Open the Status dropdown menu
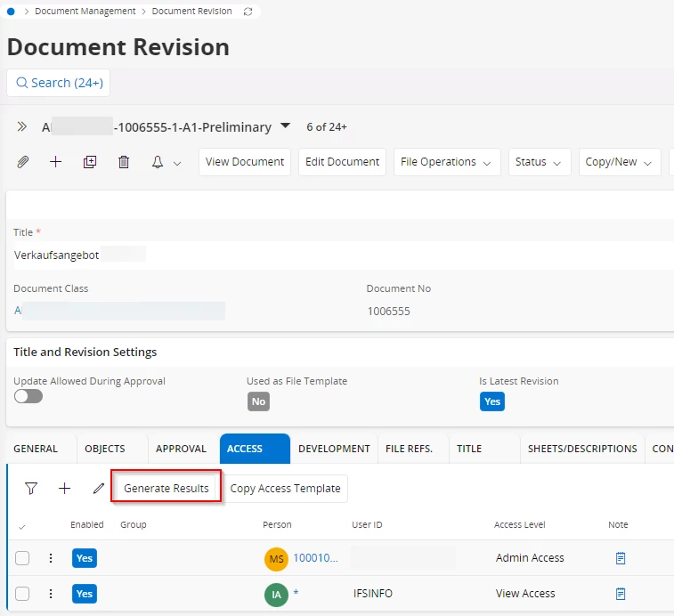 539,162
